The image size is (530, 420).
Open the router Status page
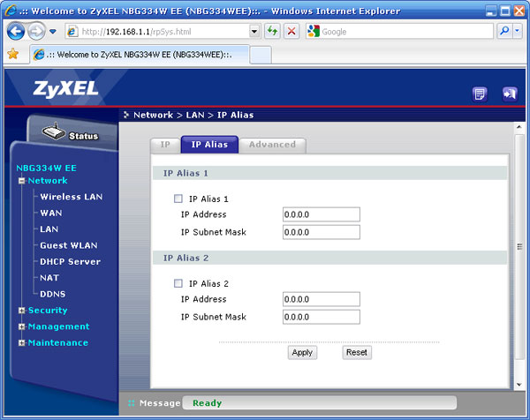[x=70, y=134]
